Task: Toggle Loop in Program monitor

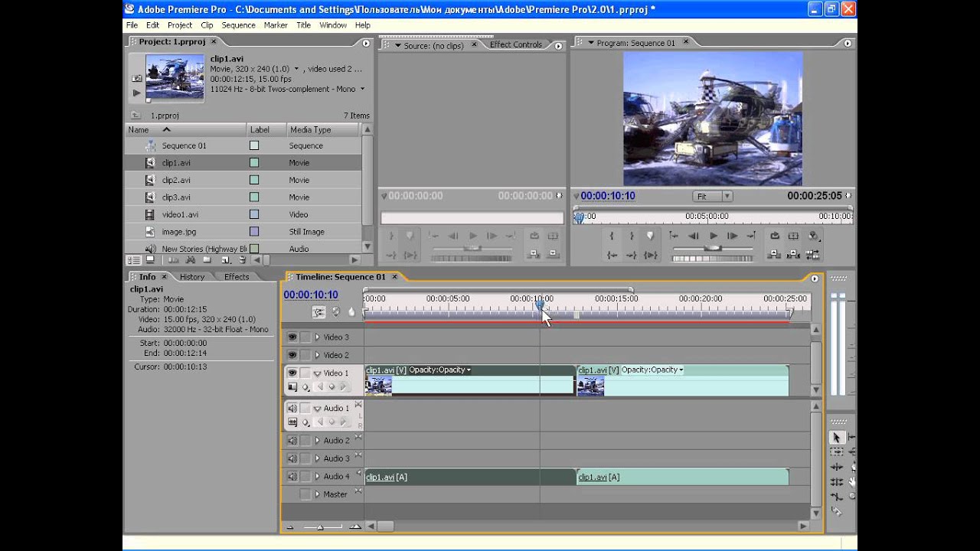Action: 775,236
